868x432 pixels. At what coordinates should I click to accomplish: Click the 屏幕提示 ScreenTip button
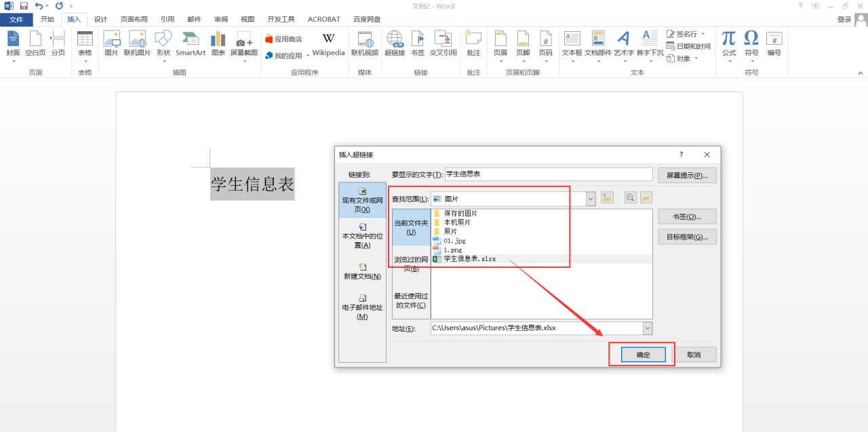687,175
